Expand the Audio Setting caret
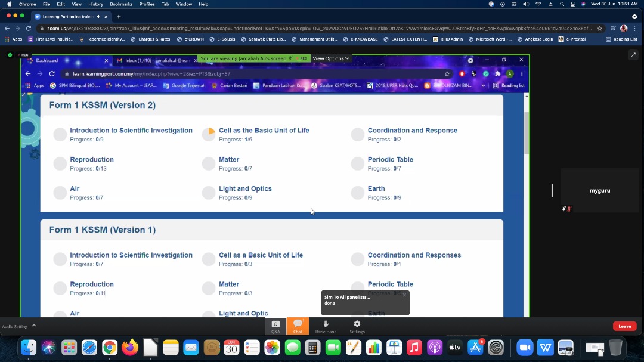The width and height of the screenshot is (644, 362). click(x=34, y=326)
